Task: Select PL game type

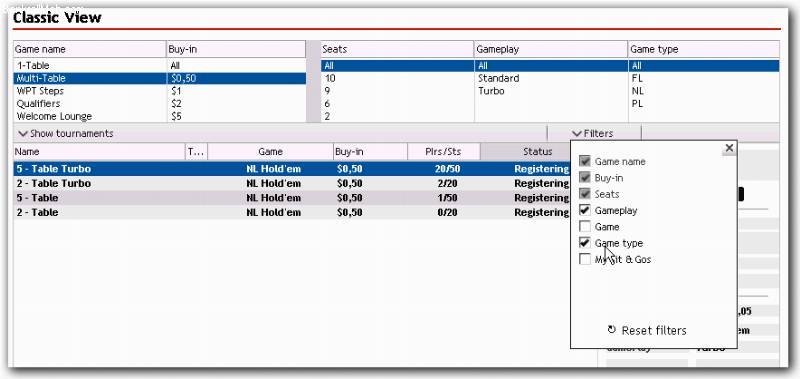Action: (x=704, y=104)
